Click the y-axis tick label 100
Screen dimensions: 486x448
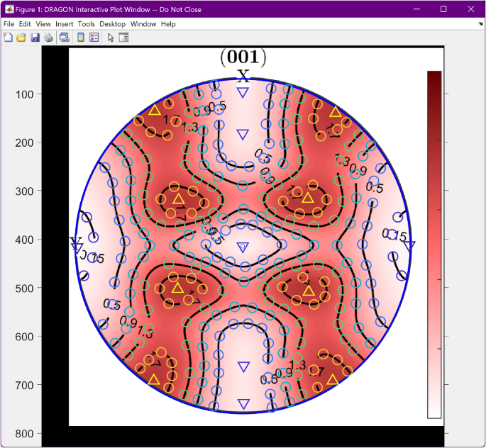tap(25, 94)
